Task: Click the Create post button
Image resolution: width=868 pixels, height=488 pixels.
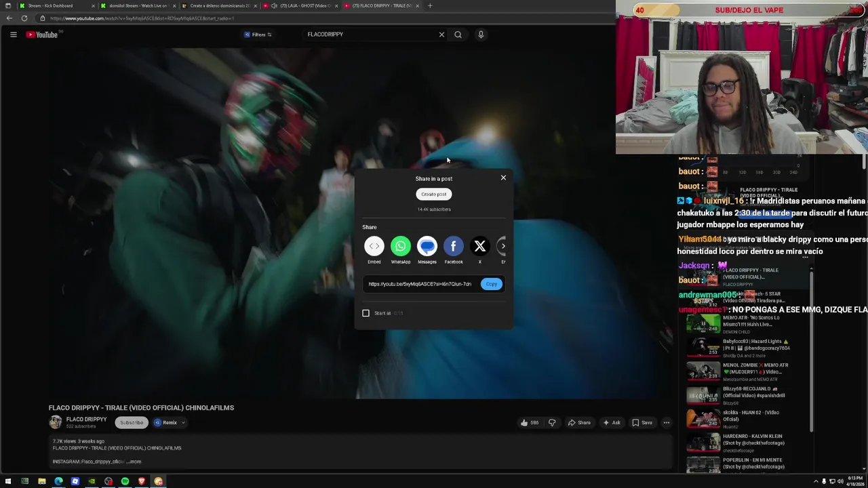Action: [x=434, y=195]
